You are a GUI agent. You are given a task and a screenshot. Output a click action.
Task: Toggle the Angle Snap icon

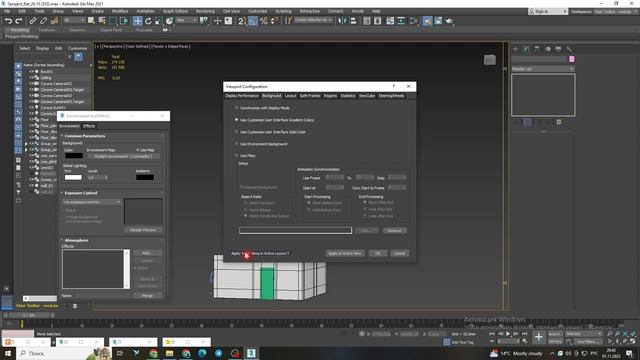[x=253, y=21]
